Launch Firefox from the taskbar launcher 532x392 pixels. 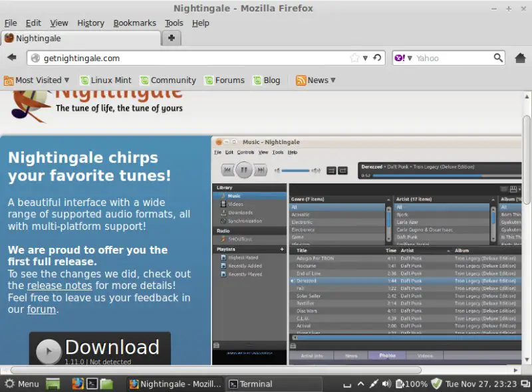click(77, 383)
